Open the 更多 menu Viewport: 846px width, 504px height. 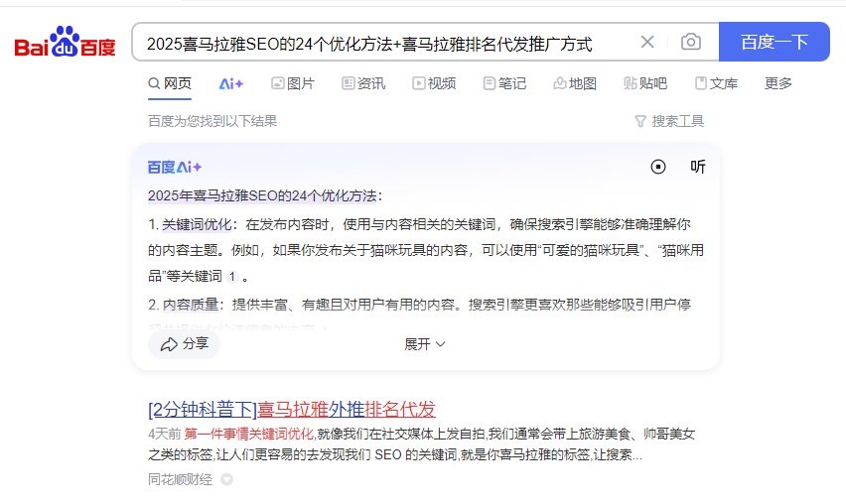778,83
